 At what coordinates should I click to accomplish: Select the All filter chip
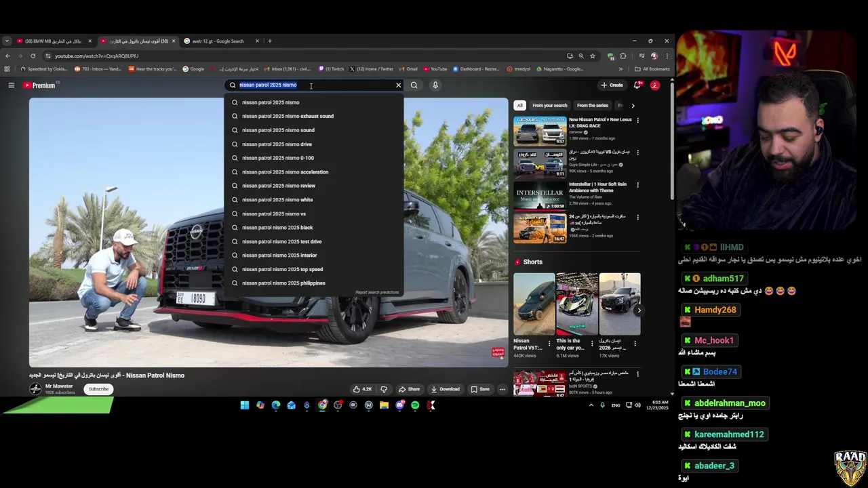tap(519, 106)
